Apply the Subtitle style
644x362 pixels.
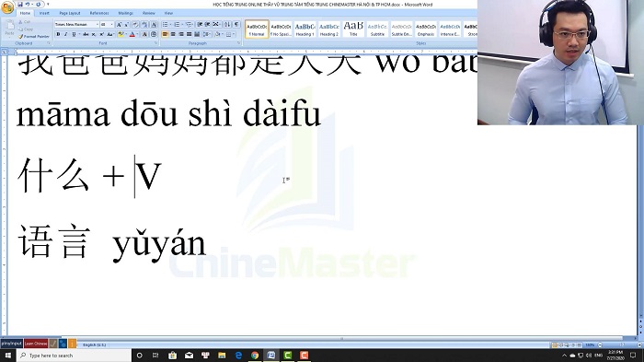(x=377, y=29)
